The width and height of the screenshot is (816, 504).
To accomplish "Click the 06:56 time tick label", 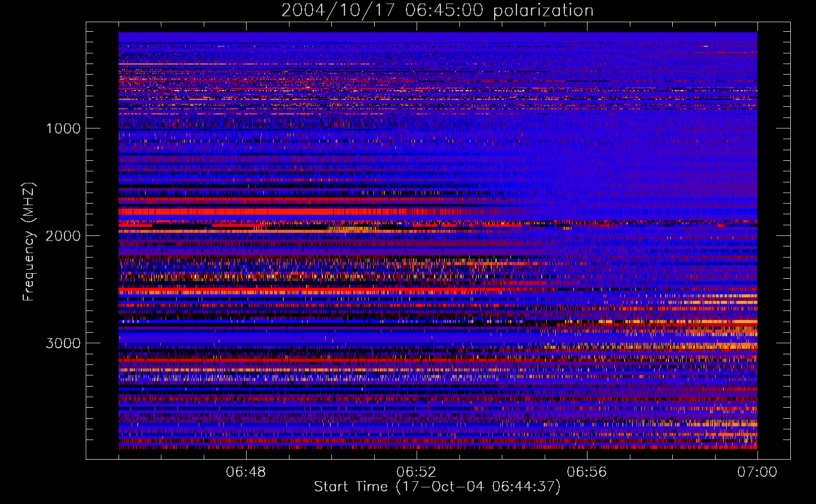I will coord(587,472).
